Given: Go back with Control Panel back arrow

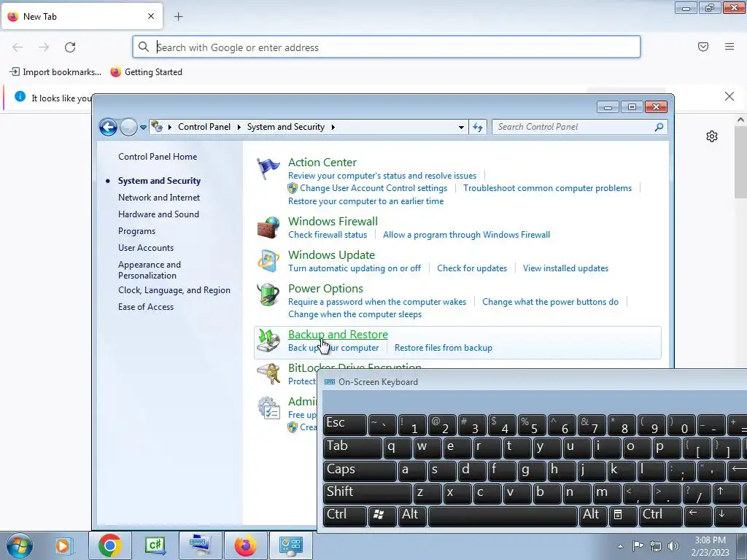Looking at the screenshot, I should tap(108, 127).
